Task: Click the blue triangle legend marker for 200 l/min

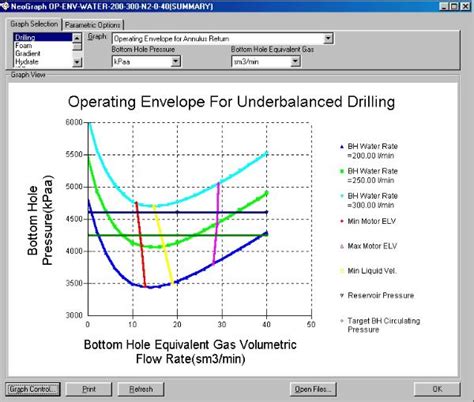Action: [x=342, y=147]
